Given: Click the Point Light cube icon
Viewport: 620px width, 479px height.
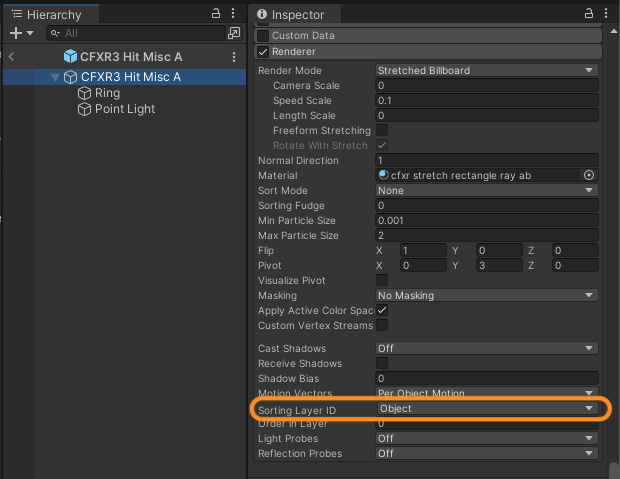Looking at the screenshot, I should (84, 109).
